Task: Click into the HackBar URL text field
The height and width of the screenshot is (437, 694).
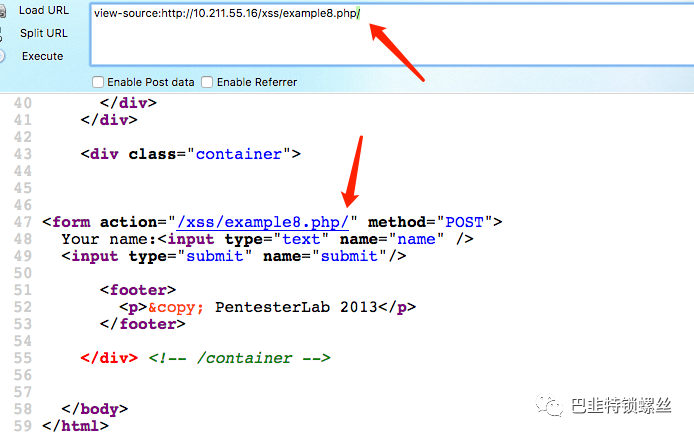Action: [392, 35]
